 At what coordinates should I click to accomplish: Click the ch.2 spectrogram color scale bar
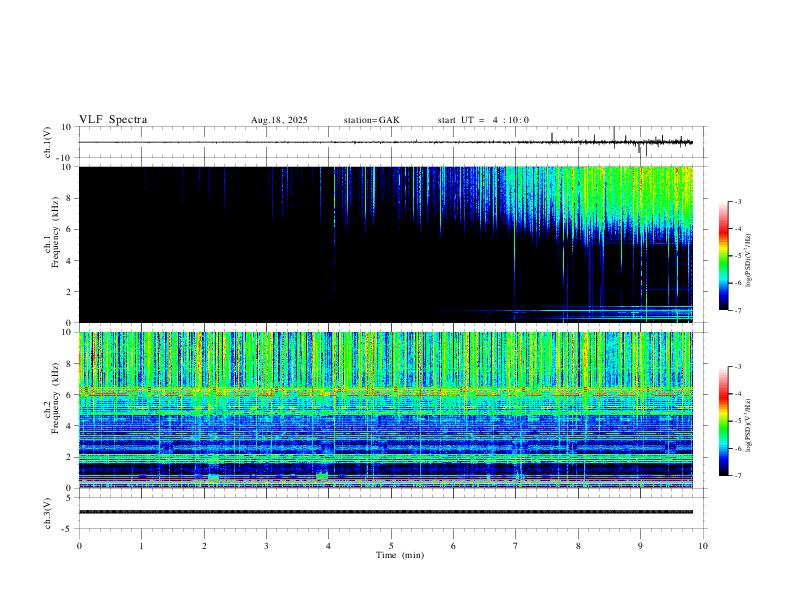click(x=723, y=421)
